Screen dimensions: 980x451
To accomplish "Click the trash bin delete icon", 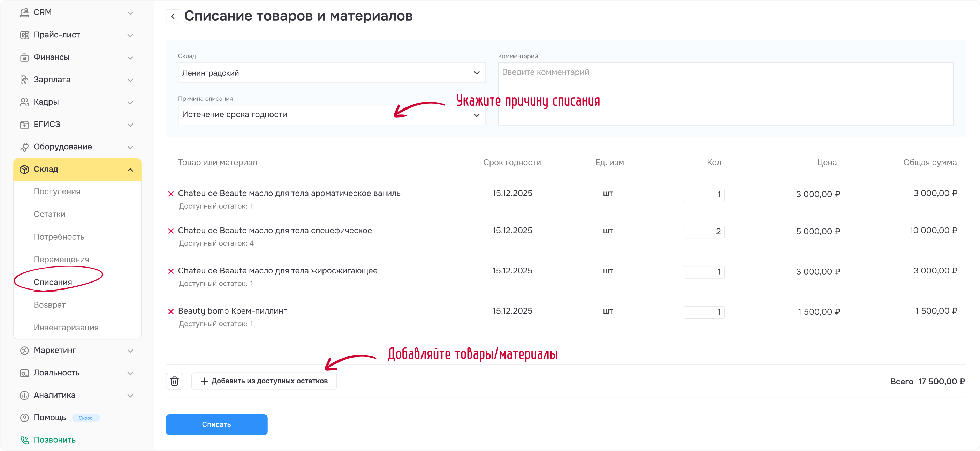I will (175, 381).
